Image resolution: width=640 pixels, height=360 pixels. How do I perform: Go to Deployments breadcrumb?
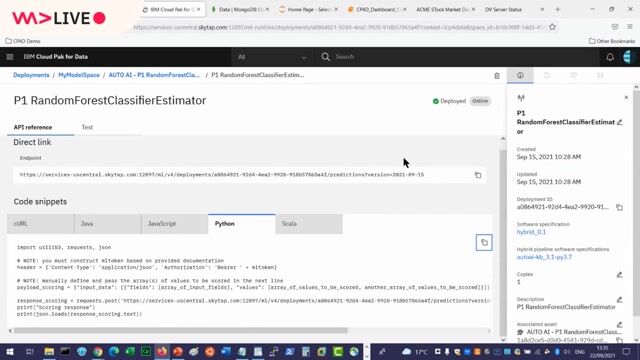(31, 75)
